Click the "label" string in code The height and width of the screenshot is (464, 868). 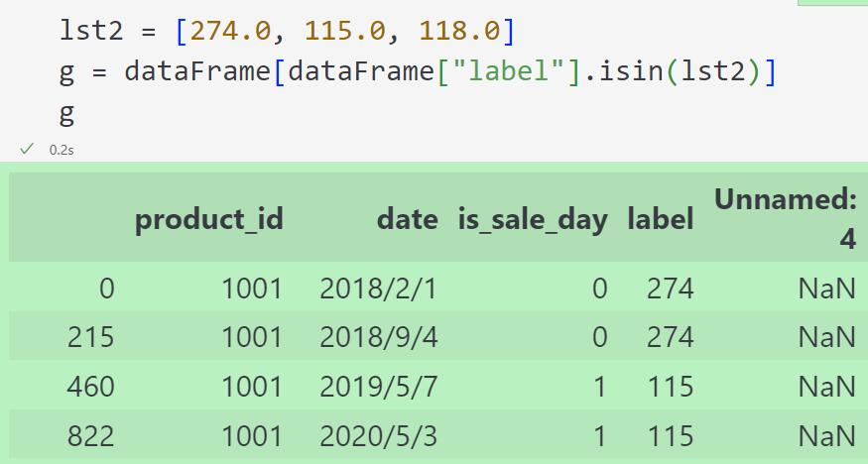coord(508,72)
